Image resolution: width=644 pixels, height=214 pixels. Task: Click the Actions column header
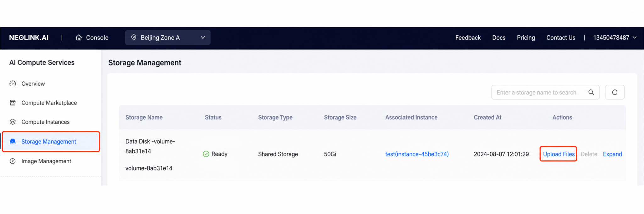tap(562, 117)
